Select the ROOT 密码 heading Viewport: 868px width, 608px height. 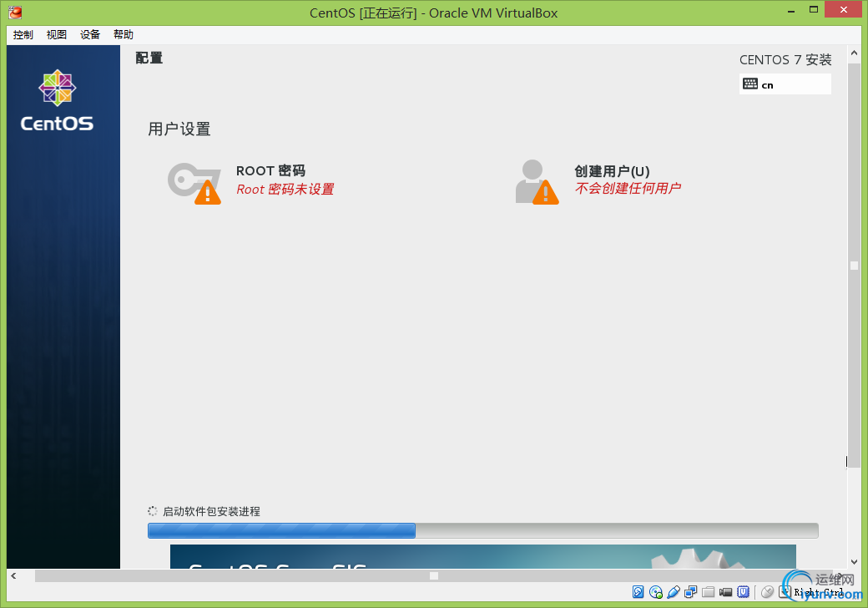270,170
